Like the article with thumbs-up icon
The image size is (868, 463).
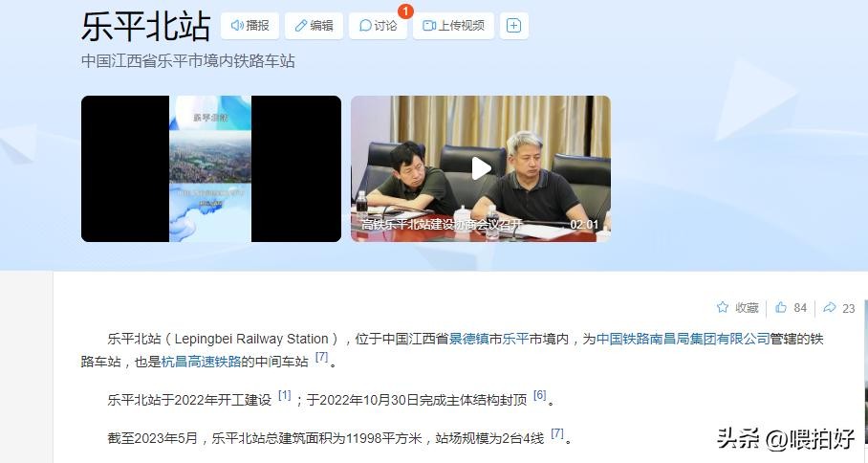point(781,307)
